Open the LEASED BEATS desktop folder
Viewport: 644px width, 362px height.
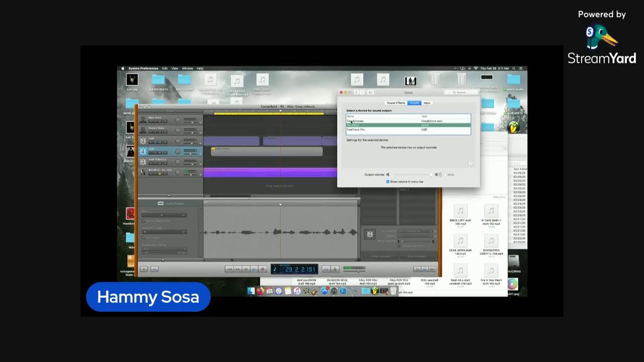pyautogui.click(x=158, y=79)
